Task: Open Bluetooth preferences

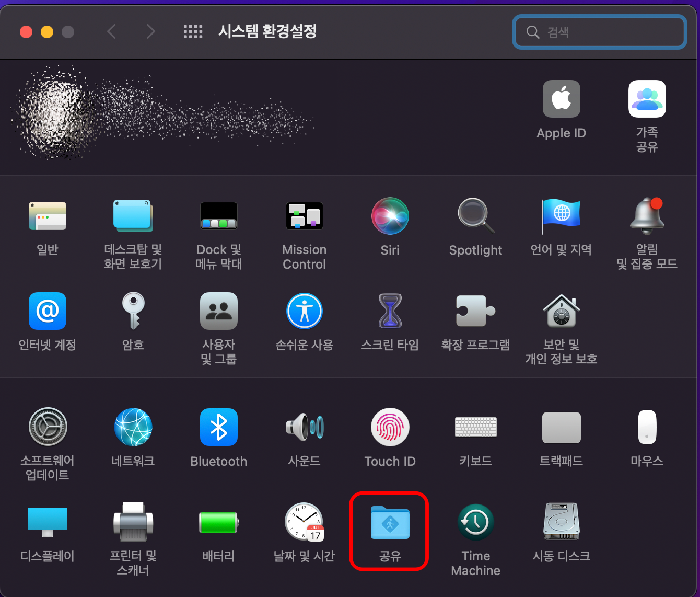Action: click(x=219, y=427)
